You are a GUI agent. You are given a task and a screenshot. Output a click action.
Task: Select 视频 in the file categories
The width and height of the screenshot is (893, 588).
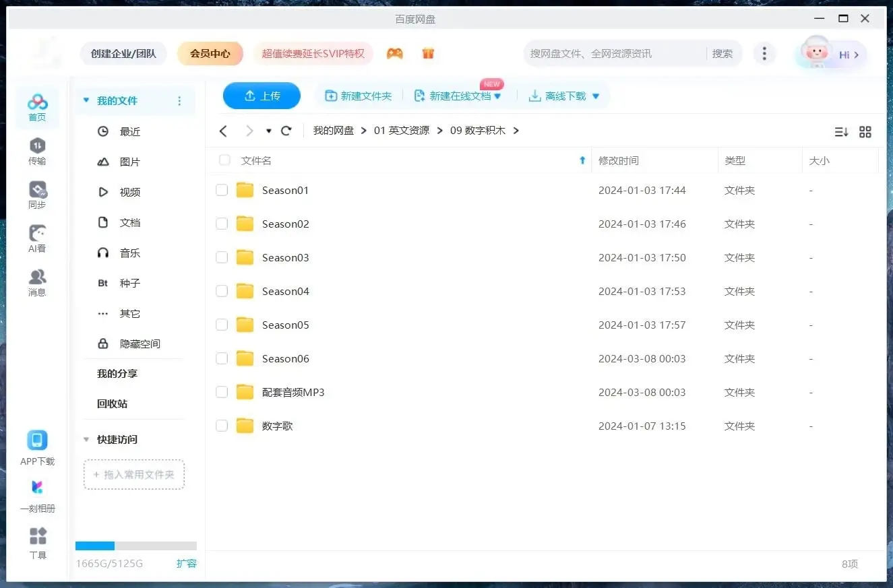[x=129, y=193]
